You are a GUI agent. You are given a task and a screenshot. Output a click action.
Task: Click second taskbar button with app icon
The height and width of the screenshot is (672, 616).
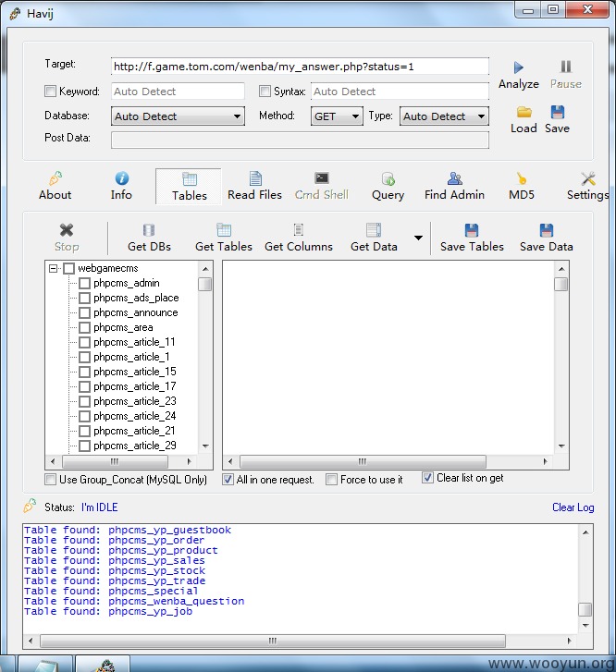pyautogui.click(x=103, y=664)
